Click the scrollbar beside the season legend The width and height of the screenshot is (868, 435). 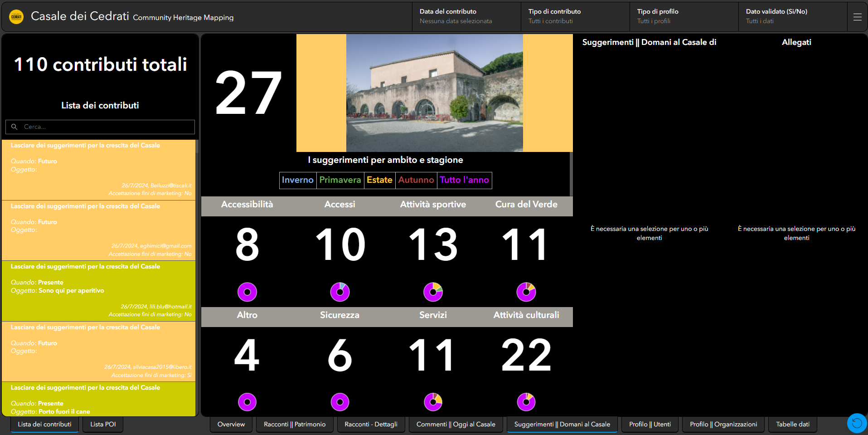tap(571, 174)
